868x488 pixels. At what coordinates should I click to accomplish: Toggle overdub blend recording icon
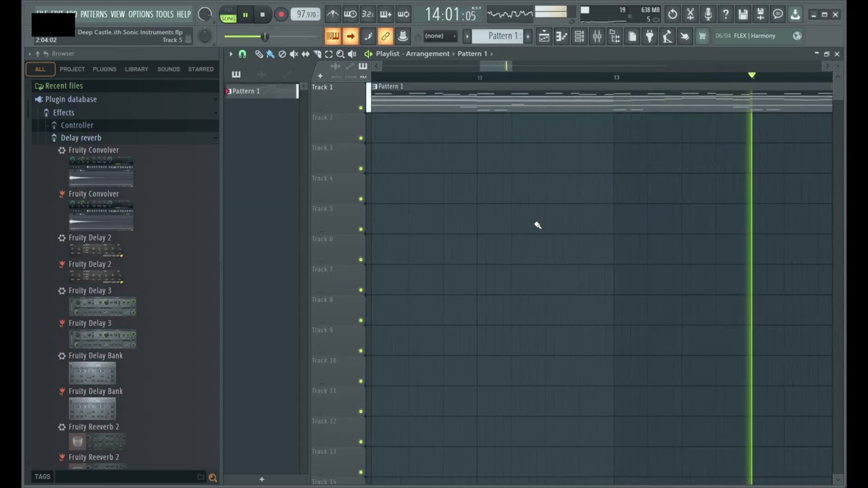pyautogui.click(x=385, y=14)
